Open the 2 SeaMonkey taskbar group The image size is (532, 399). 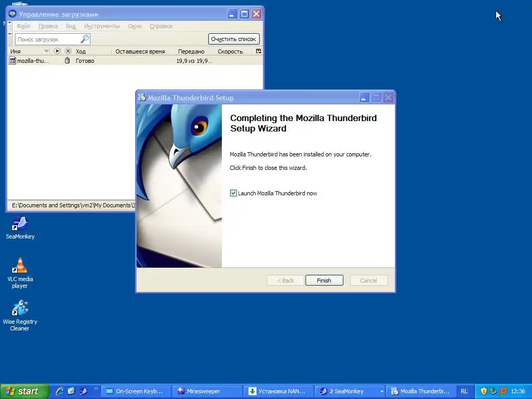tap(350, 391)
